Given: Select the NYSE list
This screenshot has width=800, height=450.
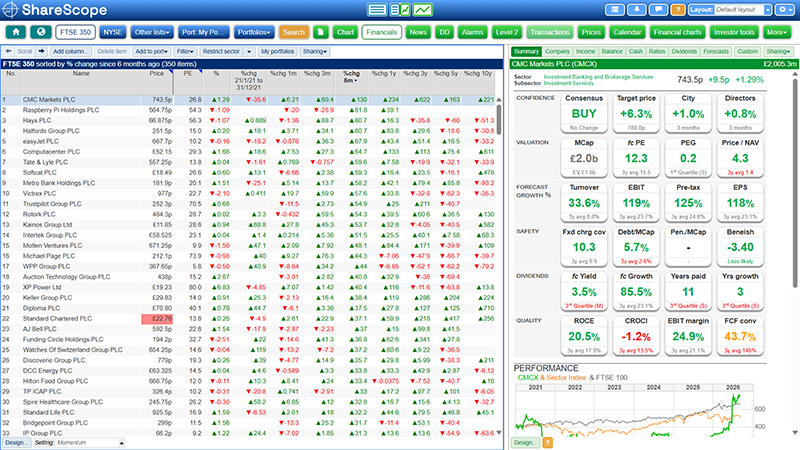Looking at the screenshot, I should 113,32.
